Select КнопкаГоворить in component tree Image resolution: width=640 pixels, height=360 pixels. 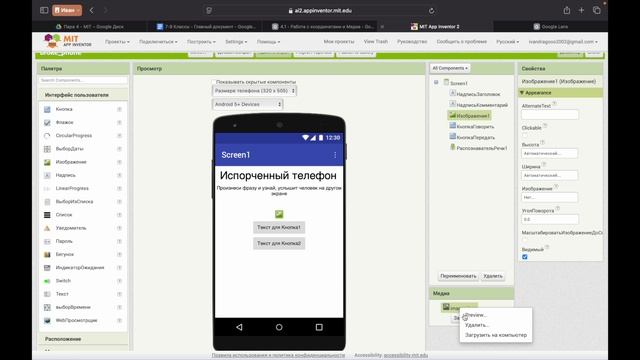475,127
